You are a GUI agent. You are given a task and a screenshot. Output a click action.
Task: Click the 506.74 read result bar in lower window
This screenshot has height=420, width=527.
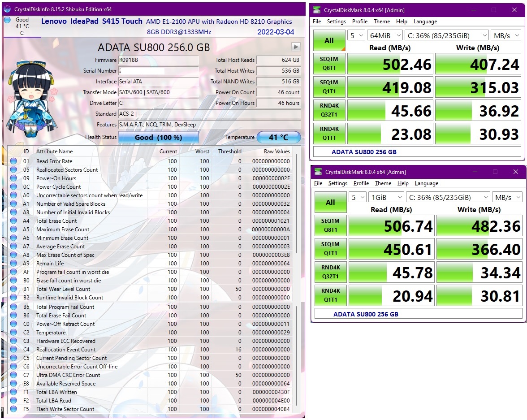coord(392,225)
